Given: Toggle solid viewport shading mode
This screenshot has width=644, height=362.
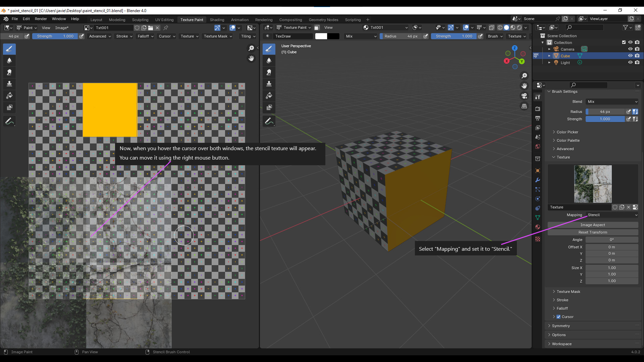Looking at the screenshot, I should (x=506, y=27).
